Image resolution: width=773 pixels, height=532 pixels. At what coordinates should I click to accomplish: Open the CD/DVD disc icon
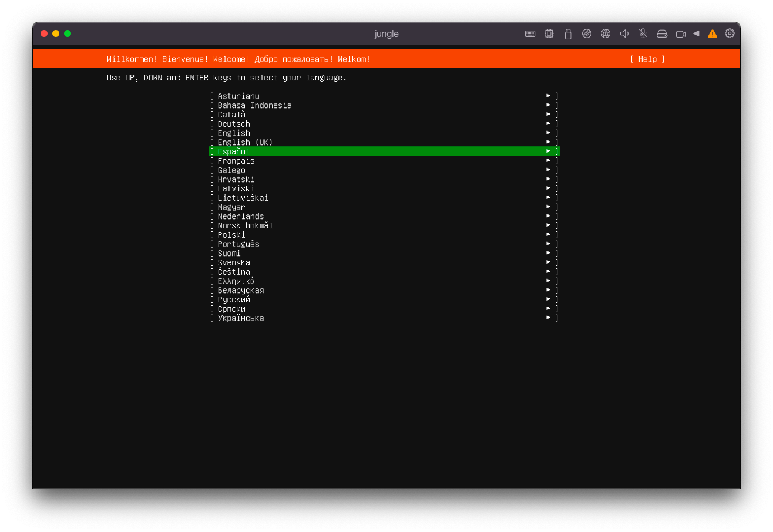(x=586, y=33)
